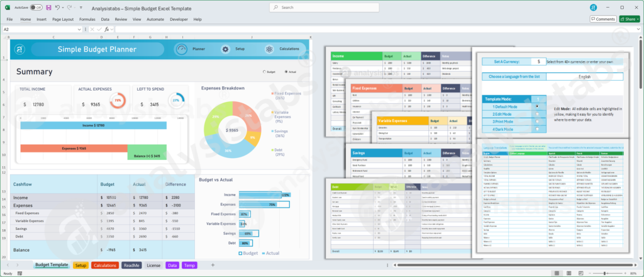Click the Analysistabs logo in planner header
The height and width of the screenshot is (277, 644).
coord(21,49)
